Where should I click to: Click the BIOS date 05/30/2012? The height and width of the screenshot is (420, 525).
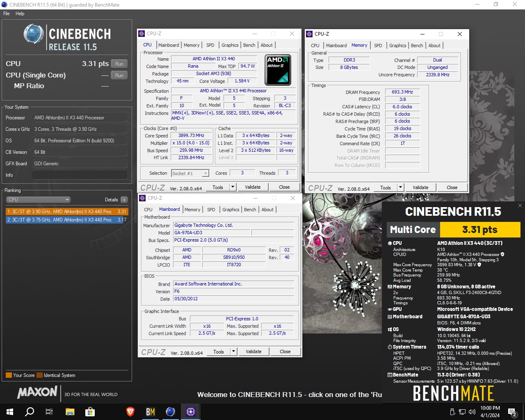(x=233, y=299)
